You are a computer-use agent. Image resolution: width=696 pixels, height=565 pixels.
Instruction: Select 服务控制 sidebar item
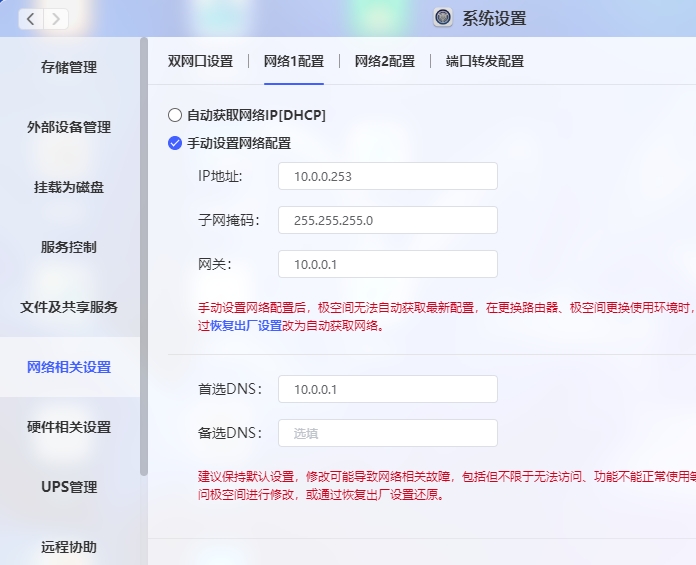(69, 247)
